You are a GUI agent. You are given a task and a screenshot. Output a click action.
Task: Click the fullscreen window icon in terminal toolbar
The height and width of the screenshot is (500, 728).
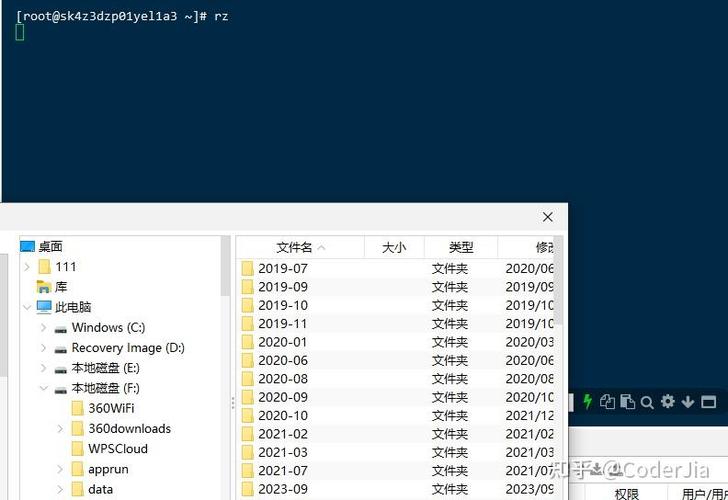tap(708, 402)
